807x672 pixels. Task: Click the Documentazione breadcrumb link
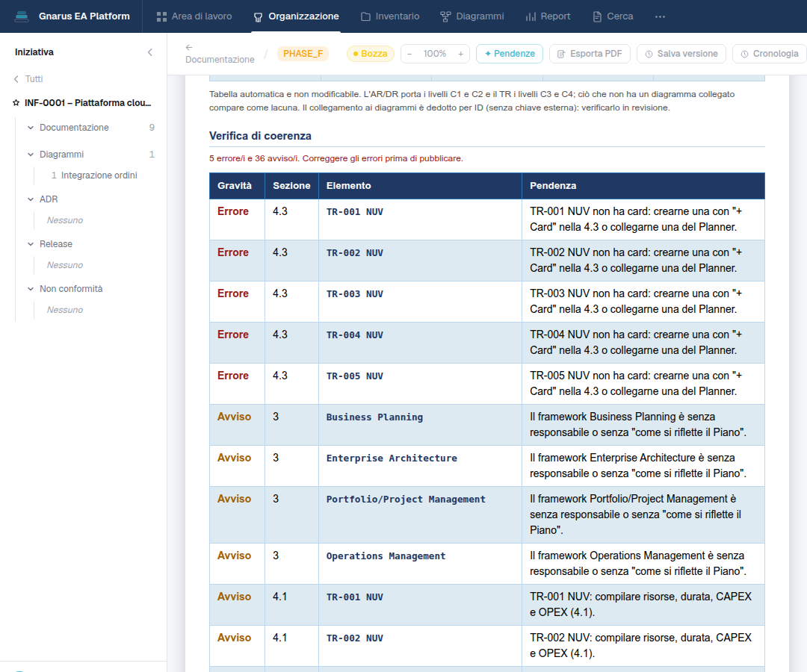pos(220,60)
